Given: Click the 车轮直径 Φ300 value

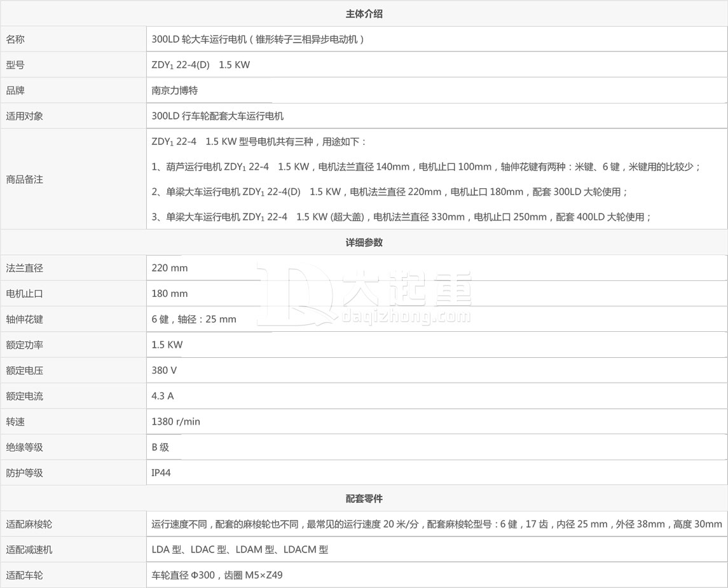Looking at the screenshot, I should (x=217, y=575).
